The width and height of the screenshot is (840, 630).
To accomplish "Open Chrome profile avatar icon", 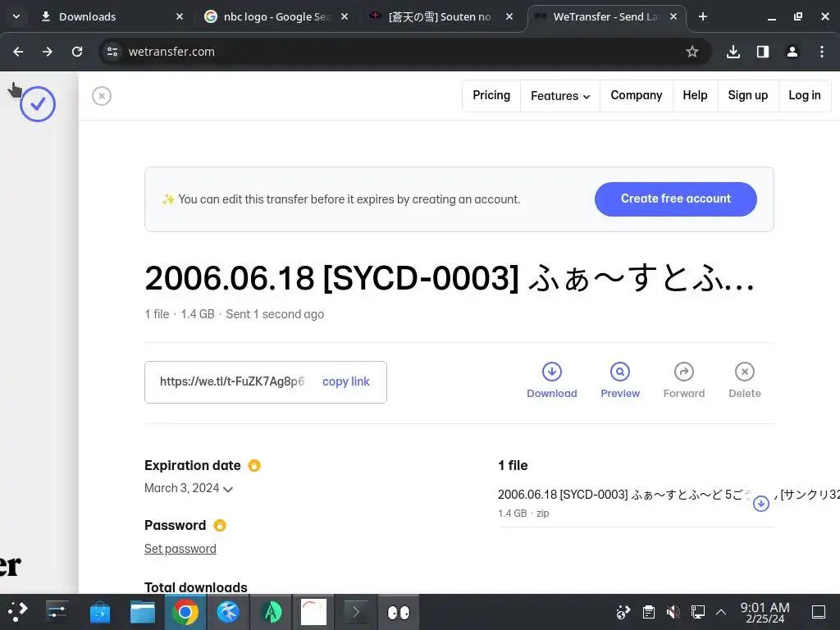I will tap(792, 52).
